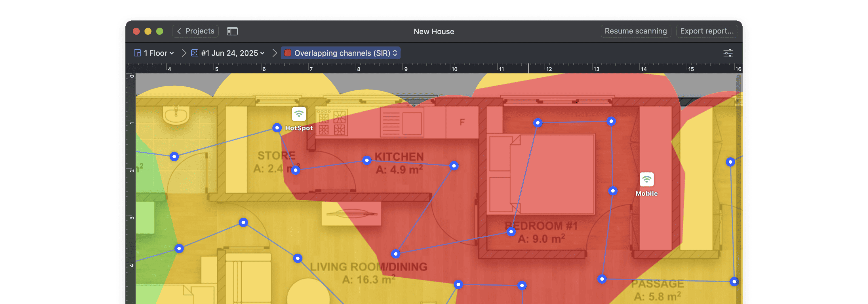Click the KITCHEN room label
The width and height of the screenshot is (868, 304).
pyautogui.click(x=399, y=157)
